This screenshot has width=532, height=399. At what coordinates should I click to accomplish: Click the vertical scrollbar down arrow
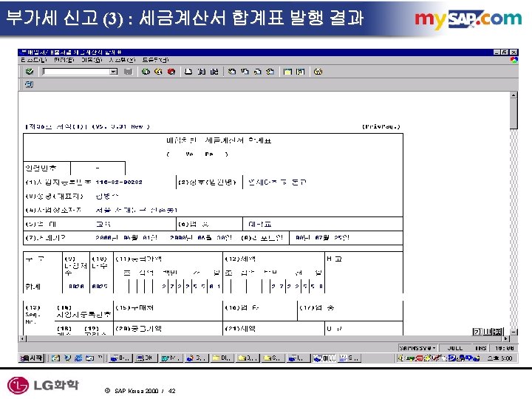pos(514,332)
